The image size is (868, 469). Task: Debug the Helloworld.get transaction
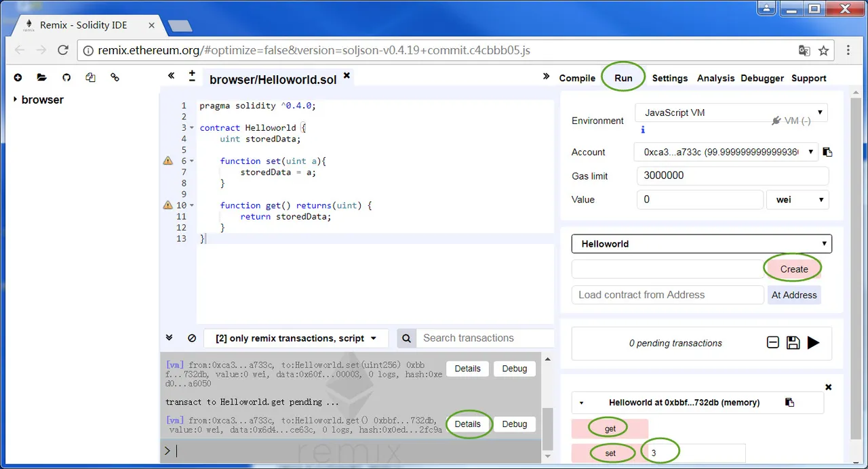click(514, 424)
